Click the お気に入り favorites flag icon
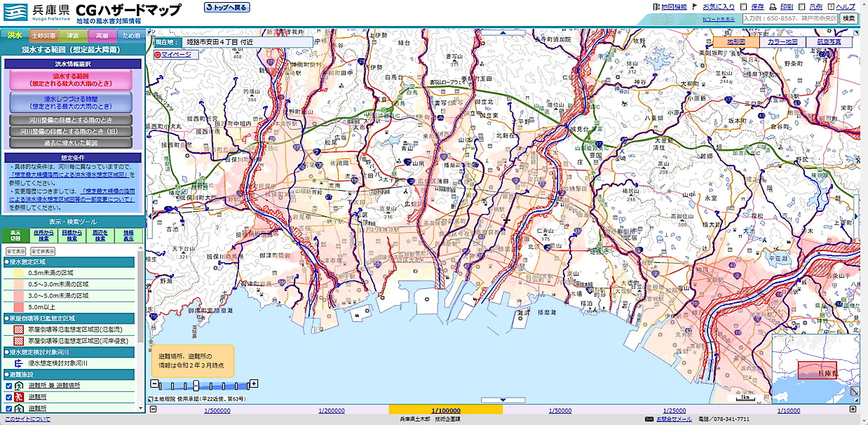Viewport: 868px width, 425px height. click(696, 6)
